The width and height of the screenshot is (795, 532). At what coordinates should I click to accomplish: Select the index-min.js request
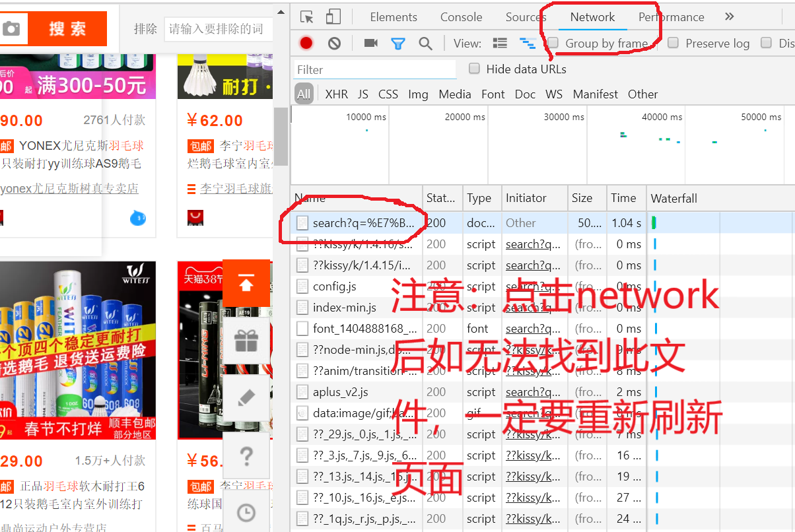pyautogui.click(x=543, y=308)
